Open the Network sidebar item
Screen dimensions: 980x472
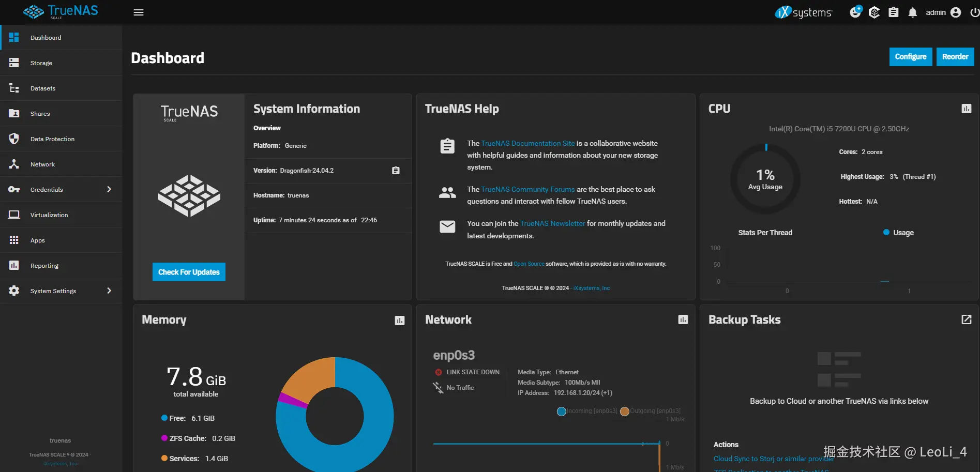[x=61, y=164]
